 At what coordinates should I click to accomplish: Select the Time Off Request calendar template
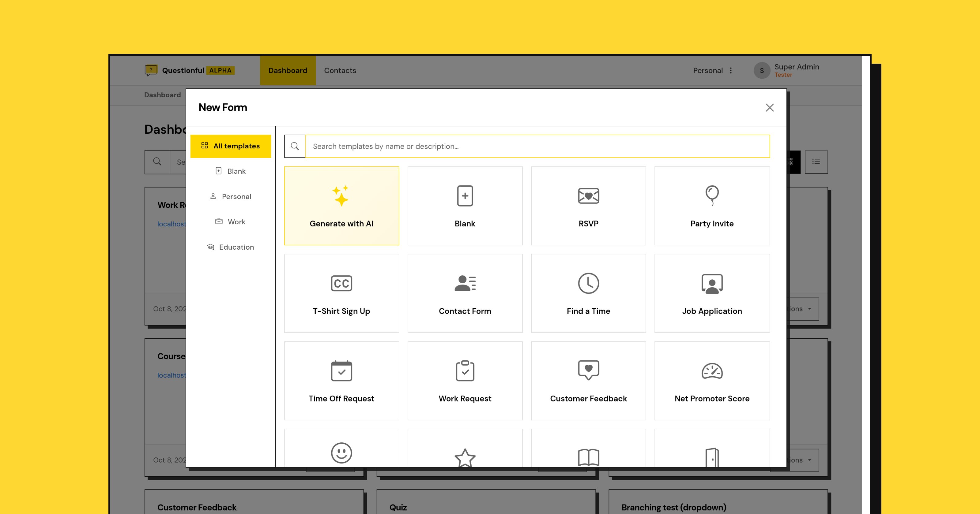[341, 381]
